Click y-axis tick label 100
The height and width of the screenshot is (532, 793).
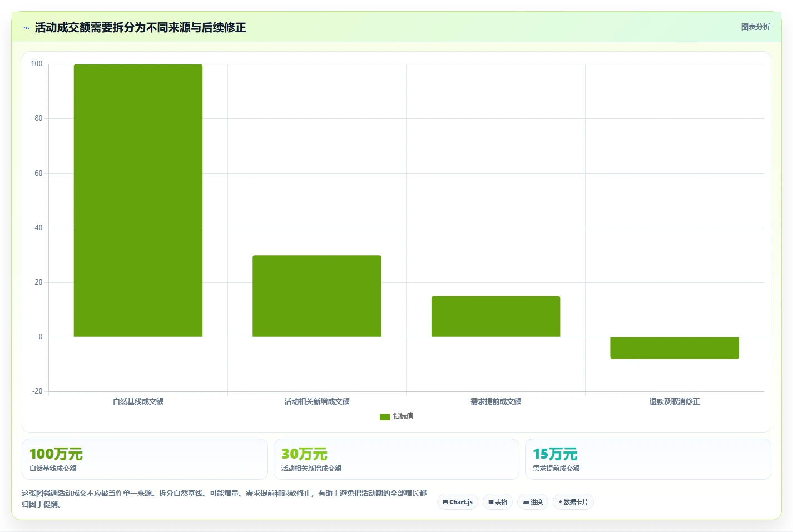37,64
